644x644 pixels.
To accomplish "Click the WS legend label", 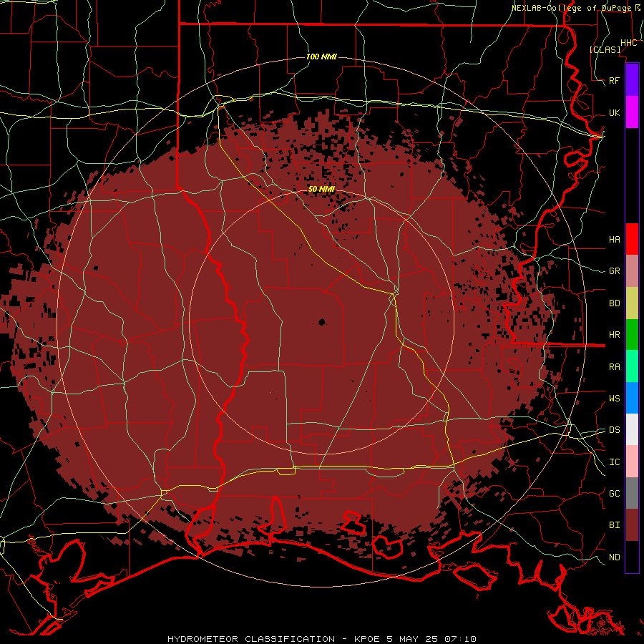I will (614, 399).
